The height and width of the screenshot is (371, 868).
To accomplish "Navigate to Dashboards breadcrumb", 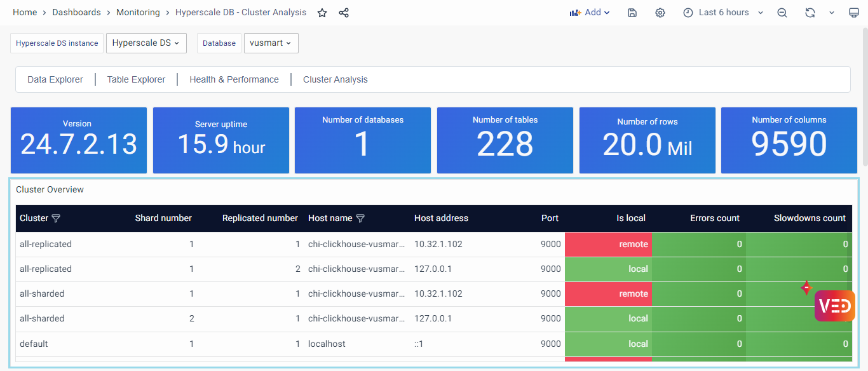I will (x=76, y=13).
